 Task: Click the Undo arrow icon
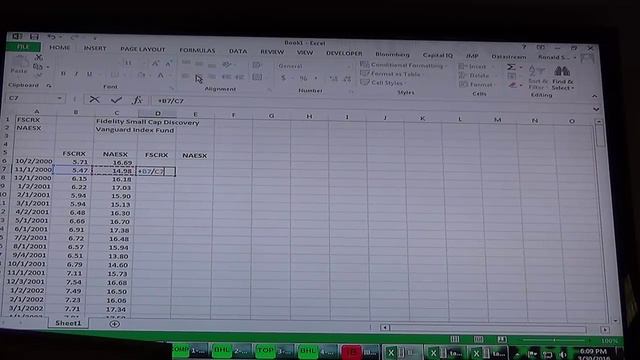(x=51, y=37)
